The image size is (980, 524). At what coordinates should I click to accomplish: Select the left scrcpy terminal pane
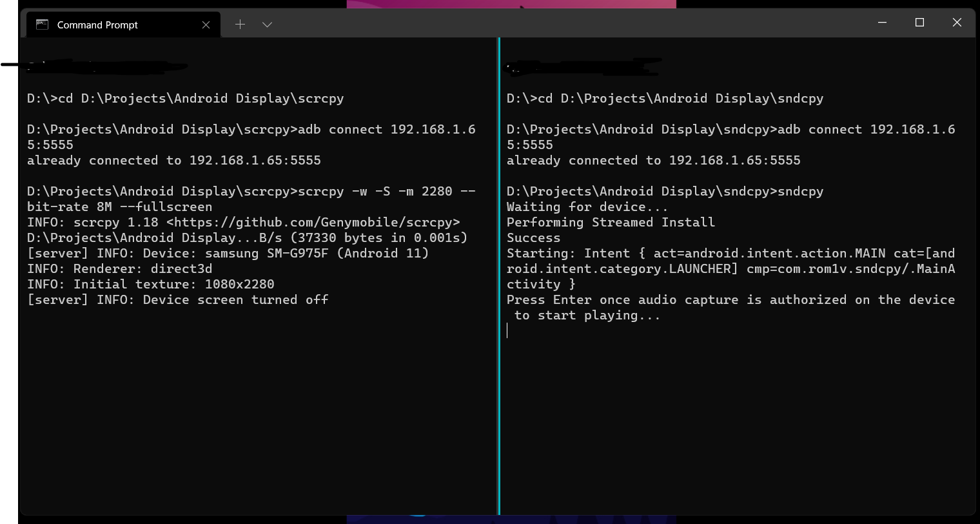click(258, 387)
